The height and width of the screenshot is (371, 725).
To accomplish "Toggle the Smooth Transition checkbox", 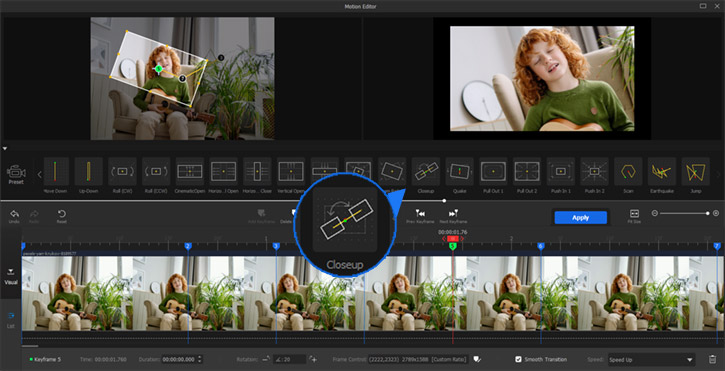I will pos(518,359).
